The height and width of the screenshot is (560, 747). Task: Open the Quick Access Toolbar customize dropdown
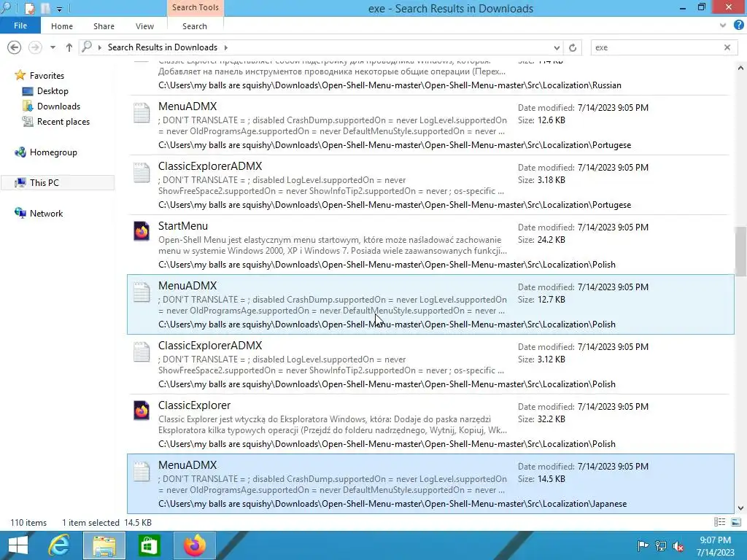59,9
